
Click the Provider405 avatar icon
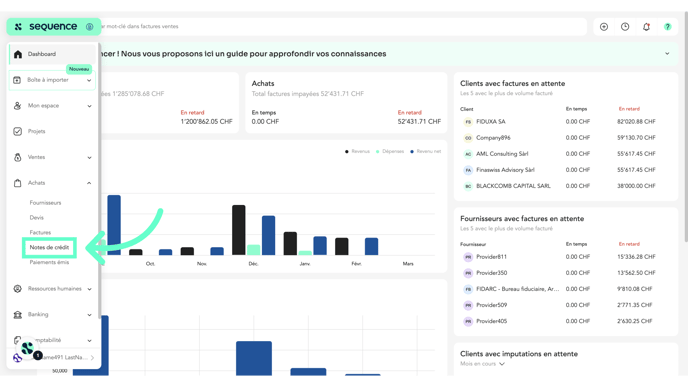(468, 321)
